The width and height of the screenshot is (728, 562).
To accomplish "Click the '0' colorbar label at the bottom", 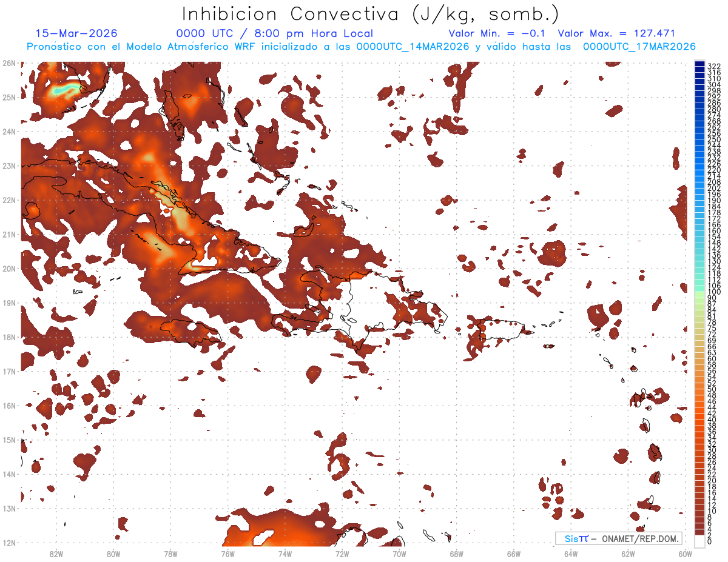I will [709, 541].
